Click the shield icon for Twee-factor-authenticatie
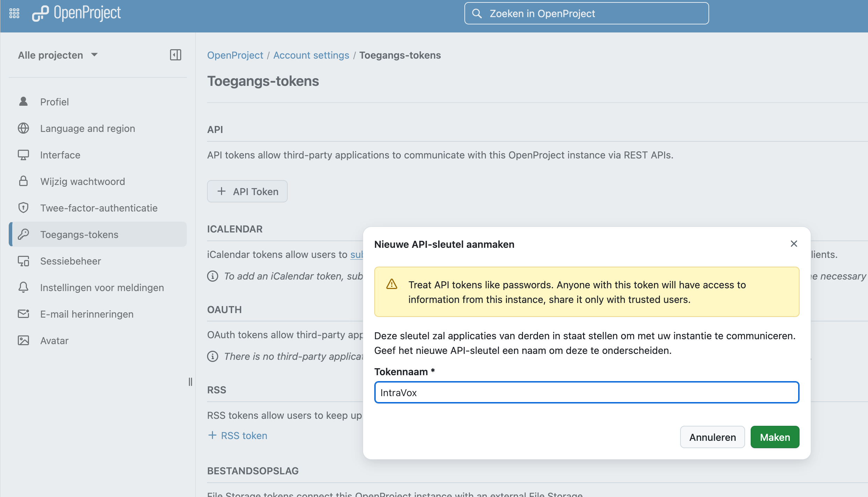This screenshot has height=497, width=868. click(x=23, y=208)
